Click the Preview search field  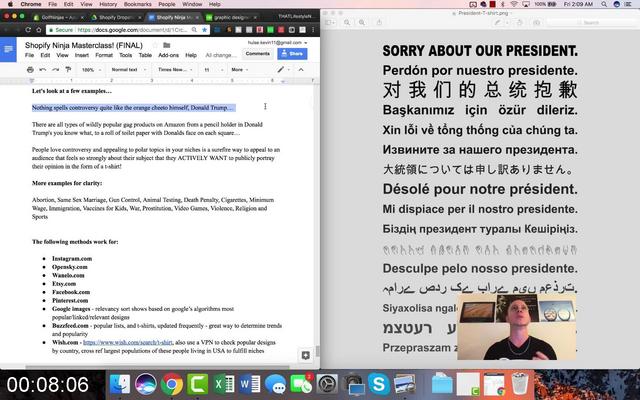click(591, 22)
